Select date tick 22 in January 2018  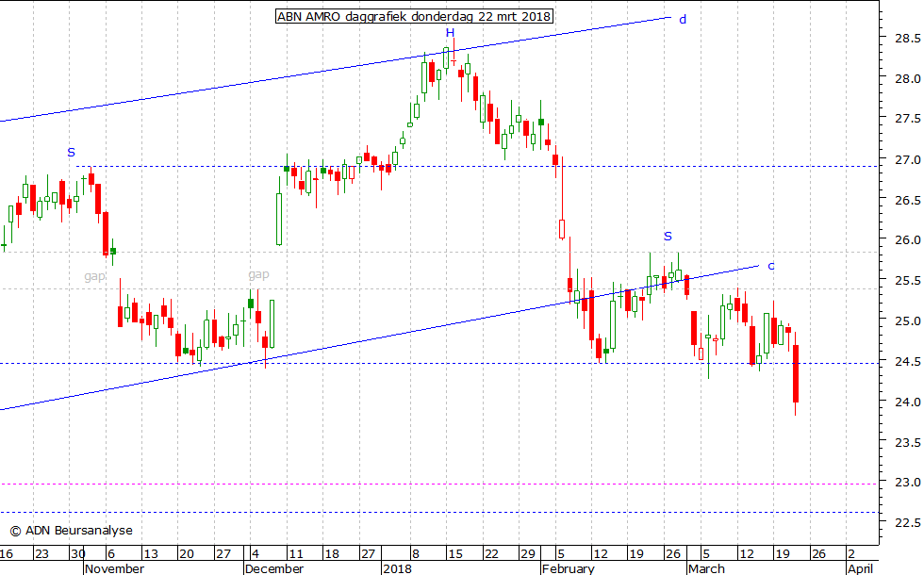click(x=491, y=554)
